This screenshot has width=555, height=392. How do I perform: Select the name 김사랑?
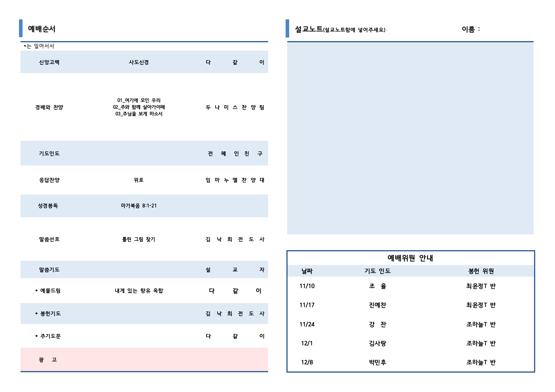(377, 343)
